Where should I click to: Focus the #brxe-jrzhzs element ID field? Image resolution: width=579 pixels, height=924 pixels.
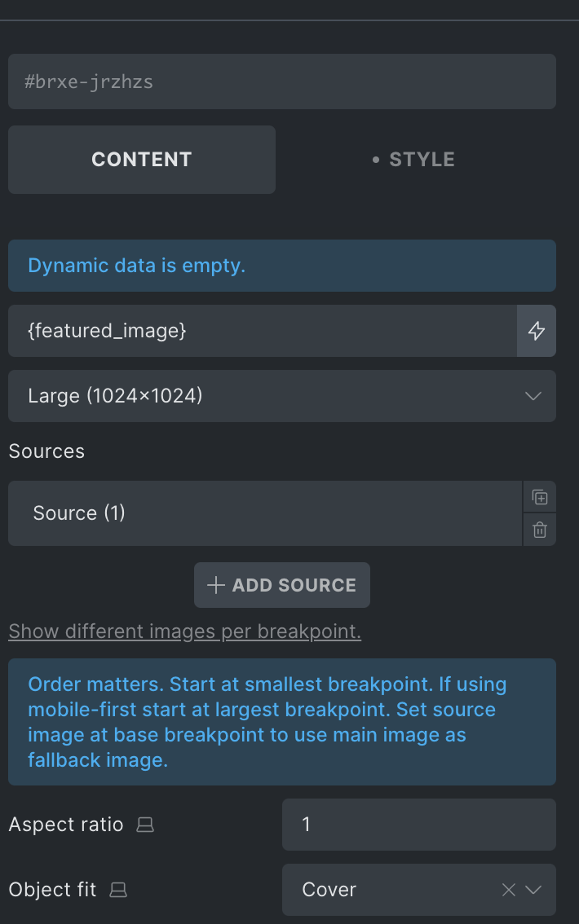(x=282, y=81)
